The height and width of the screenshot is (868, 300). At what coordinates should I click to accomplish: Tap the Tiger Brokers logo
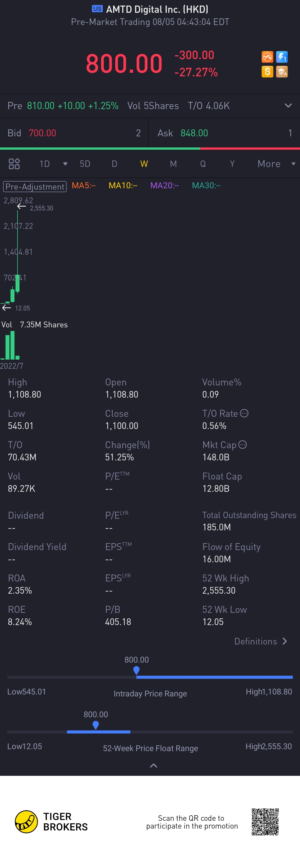(26, 822)
